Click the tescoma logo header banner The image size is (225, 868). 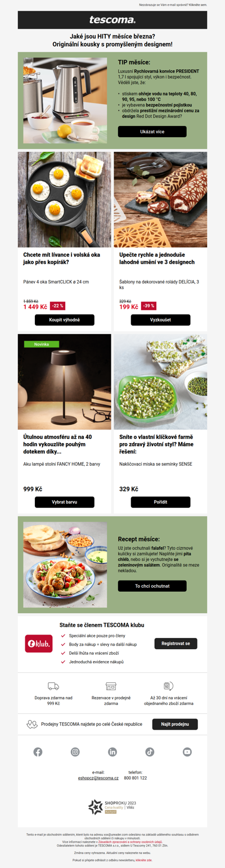point(112,20)
